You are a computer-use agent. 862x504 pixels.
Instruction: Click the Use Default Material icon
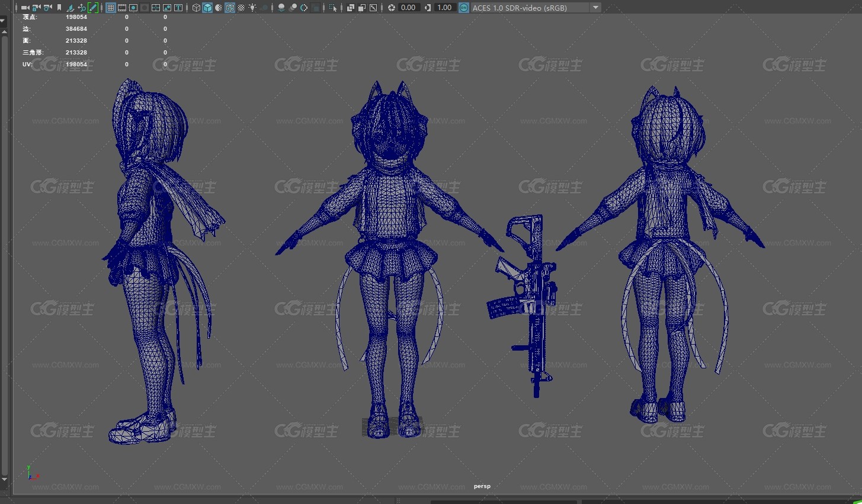pyautogui.click(x=219, y=8)
